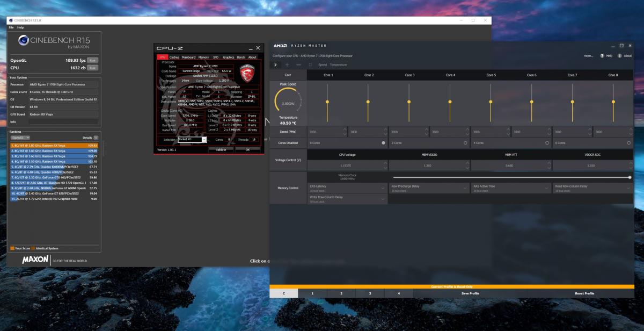644x331 pixels.
Task: Switch to the Bench tab in CPU-Z
Action: click(x=241, y=57)
